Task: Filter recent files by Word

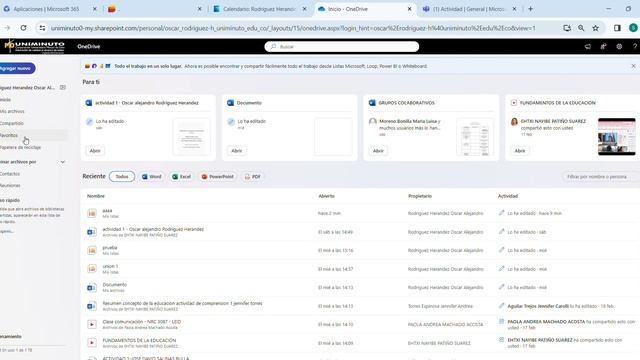Action: tap(151, 177)
